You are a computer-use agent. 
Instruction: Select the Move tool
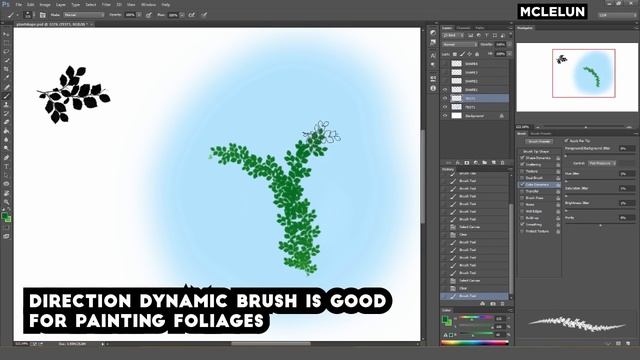(6, 34)
